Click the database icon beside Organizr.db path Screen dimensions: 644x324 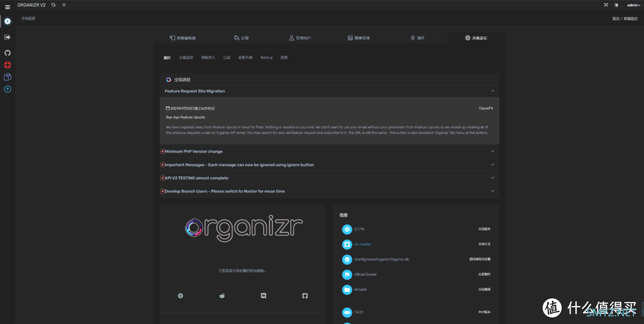(347, 260)
